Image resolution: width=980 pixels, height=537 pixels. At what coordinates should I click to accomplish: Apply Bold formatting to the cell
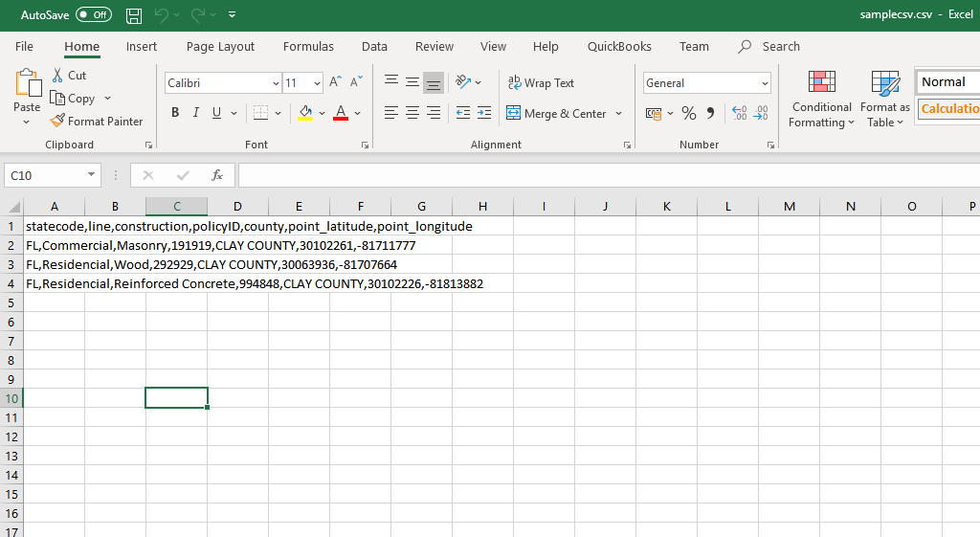coord(175,113)
